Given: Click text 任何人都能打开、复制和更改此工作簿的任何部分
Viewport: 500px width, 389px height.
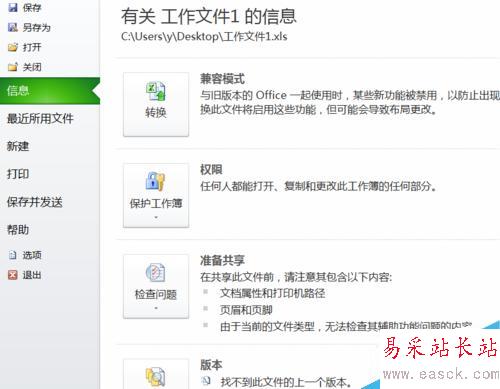Looking at the screenshot, I should (x=318, y=186).
